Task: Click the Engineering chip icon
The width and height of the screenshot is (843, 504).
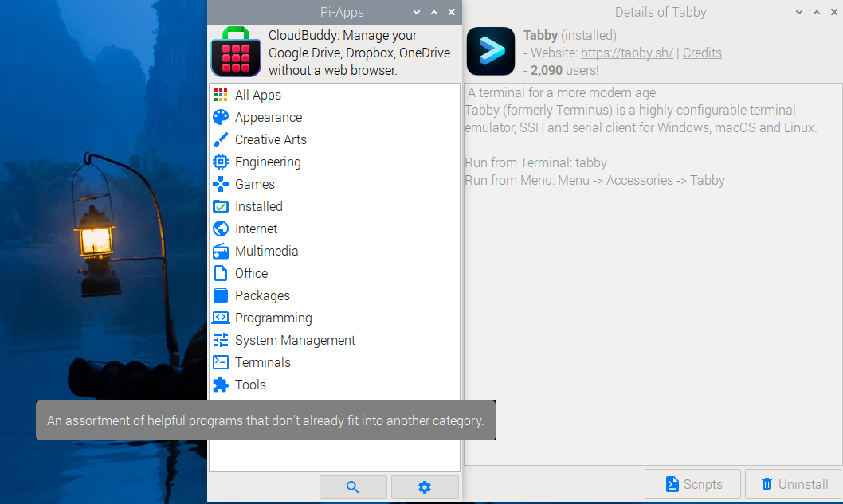Action: tap(221, 162)
